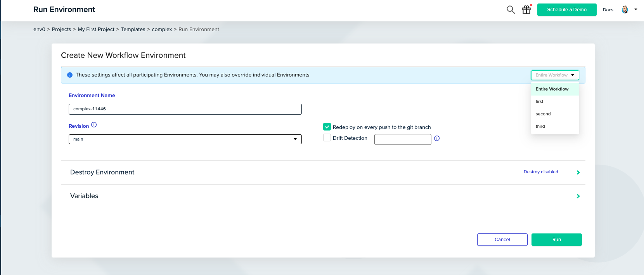Click the Schedule a Demo button
The height and width of the screenshot is (275, 644).
(567, 10)
